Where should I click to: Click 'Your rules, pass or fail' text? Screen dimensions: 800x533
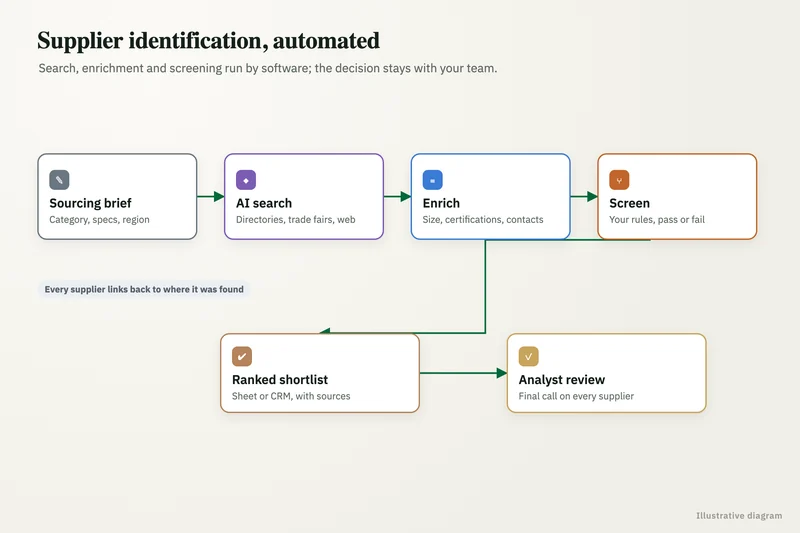[657, 220]
